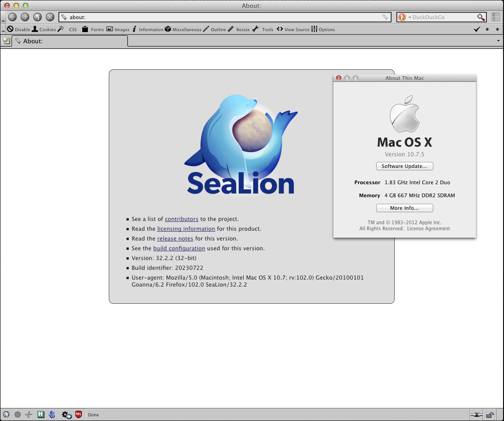Image resolution: width=504 pixels, height=421 pixels.
Task: Open the list-all-tabs dropdown arrow
Action: 498,41
